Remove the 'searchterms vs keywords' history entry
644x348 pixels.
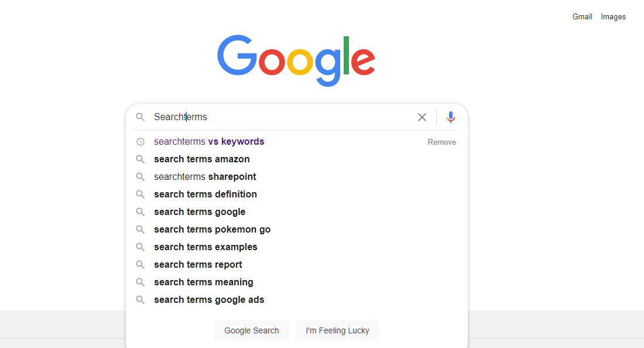(441, 142)
